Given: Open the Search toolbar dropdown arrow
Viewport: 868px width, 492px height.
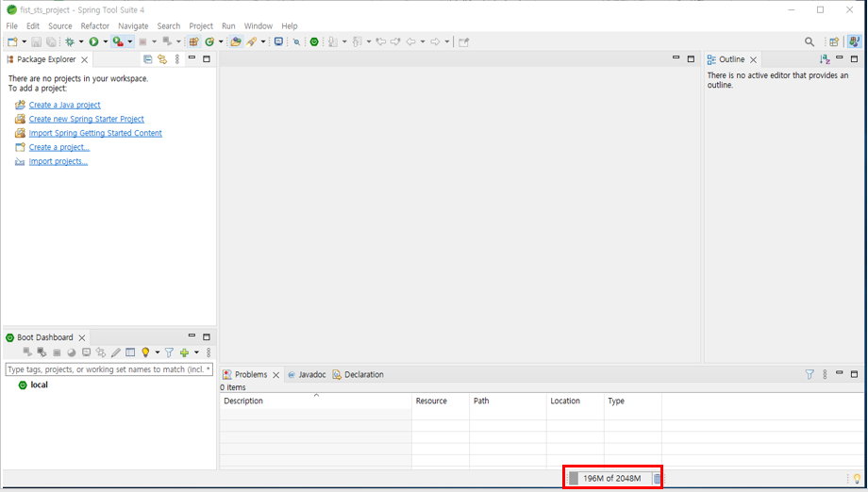Looking at the screenshot, I should 263,41.
